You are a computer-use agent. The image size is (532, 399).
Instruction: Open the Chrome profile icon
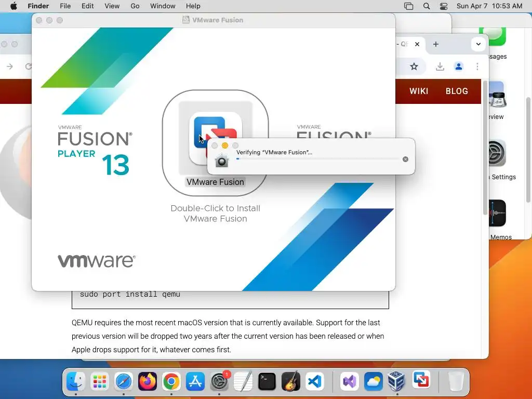(458, 66)
